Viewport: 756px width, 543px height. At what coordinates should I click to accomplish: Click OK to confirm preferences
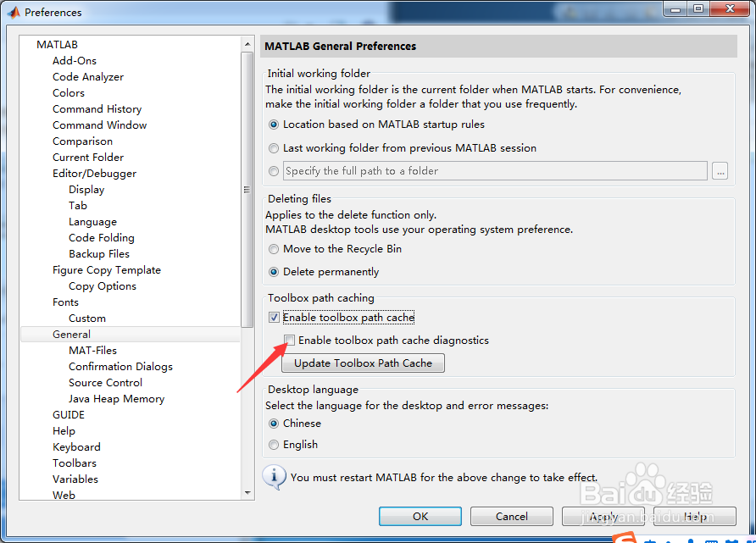click(420, 517)
